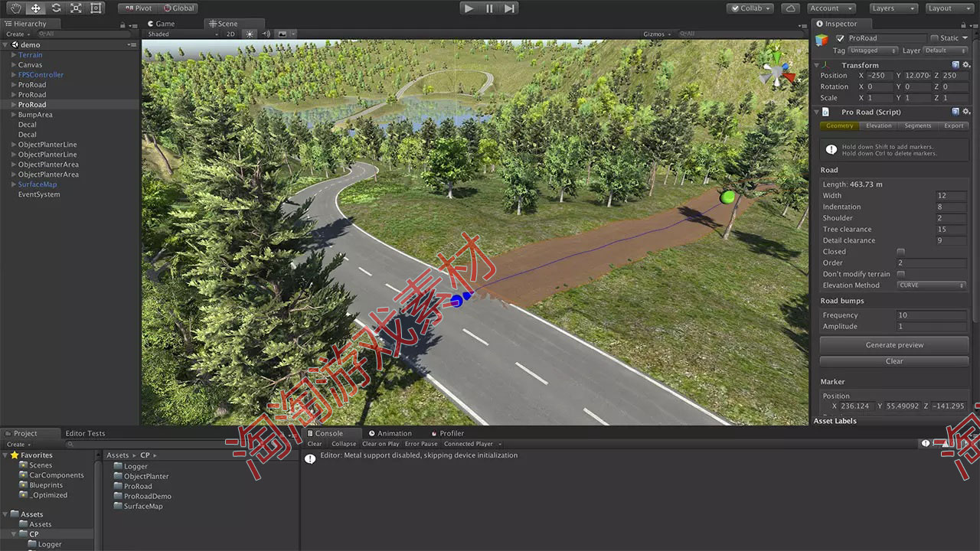Toggle Global handle rotation
The height and width of the screenshot is (551, 980).
pyautogui.click(x=178, y=8)
